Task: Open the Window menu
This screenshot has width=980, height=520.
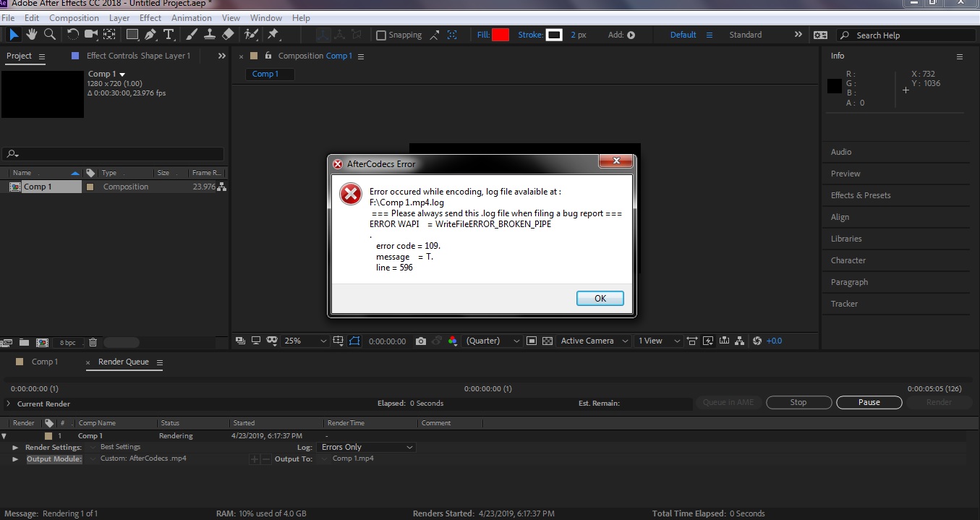Action: click(x=266, y=18)
